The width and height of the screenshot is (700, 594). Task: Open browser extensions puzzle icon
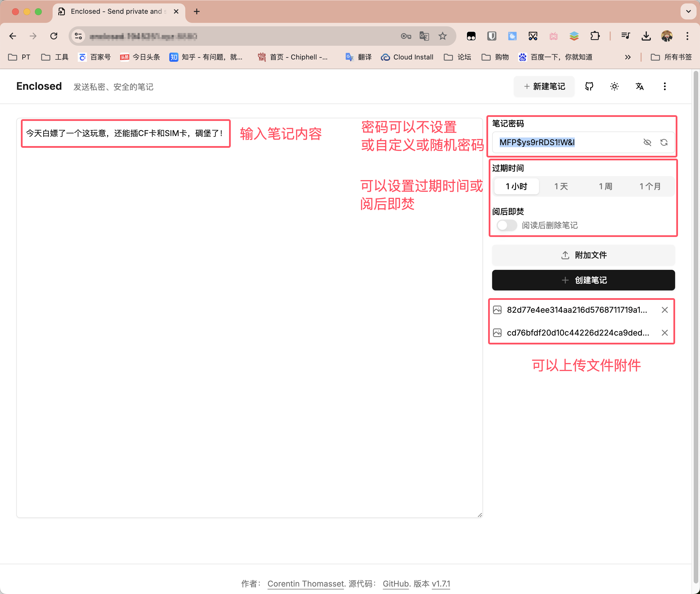click(x=595, y=36)
